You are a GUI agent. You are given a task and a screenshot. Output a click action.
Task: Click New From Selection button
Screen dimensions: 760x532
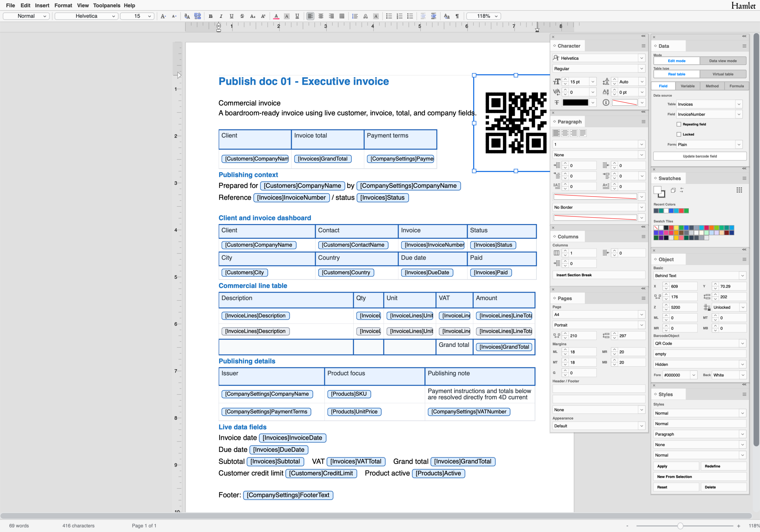pos(700,477)
